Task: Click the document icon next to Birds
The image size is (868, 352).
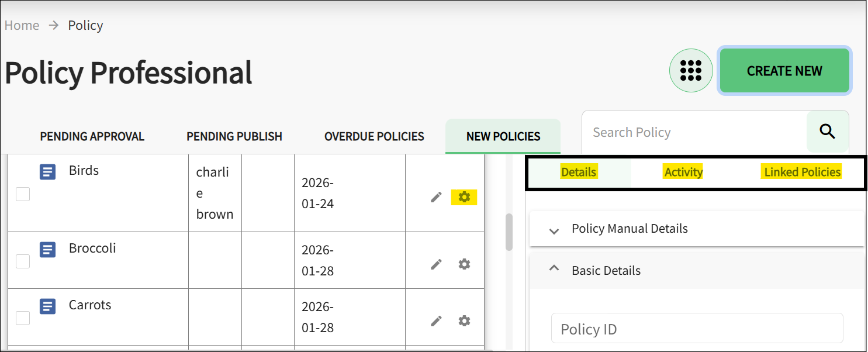Action: click(x=47, y=172)
